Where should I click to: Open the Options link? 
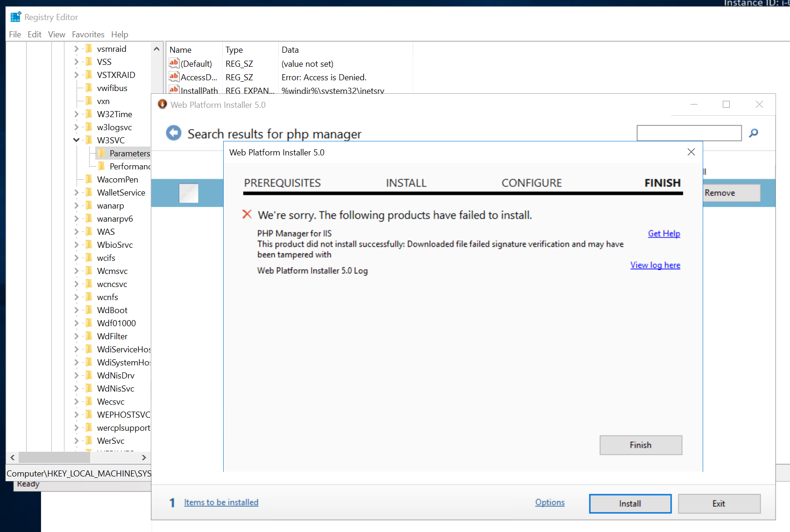(x=550, y=502)
